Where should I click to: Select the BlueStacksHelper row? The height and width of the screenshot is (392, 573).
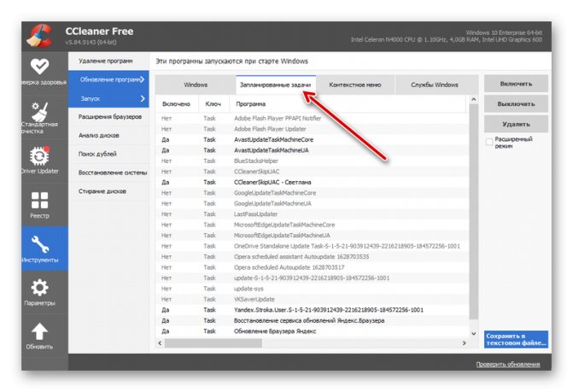click(x=313, y=161)
